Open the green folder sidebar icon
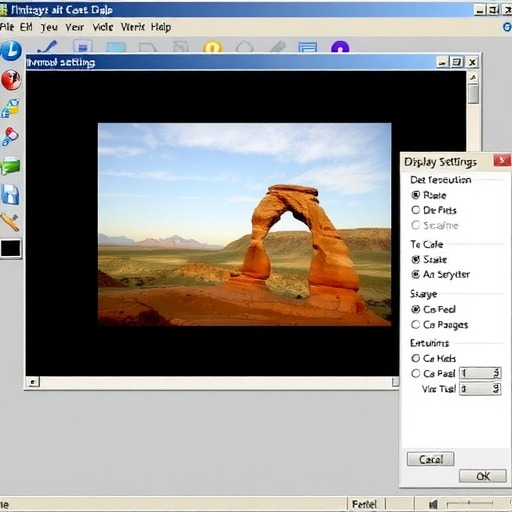 click(10, 166)
